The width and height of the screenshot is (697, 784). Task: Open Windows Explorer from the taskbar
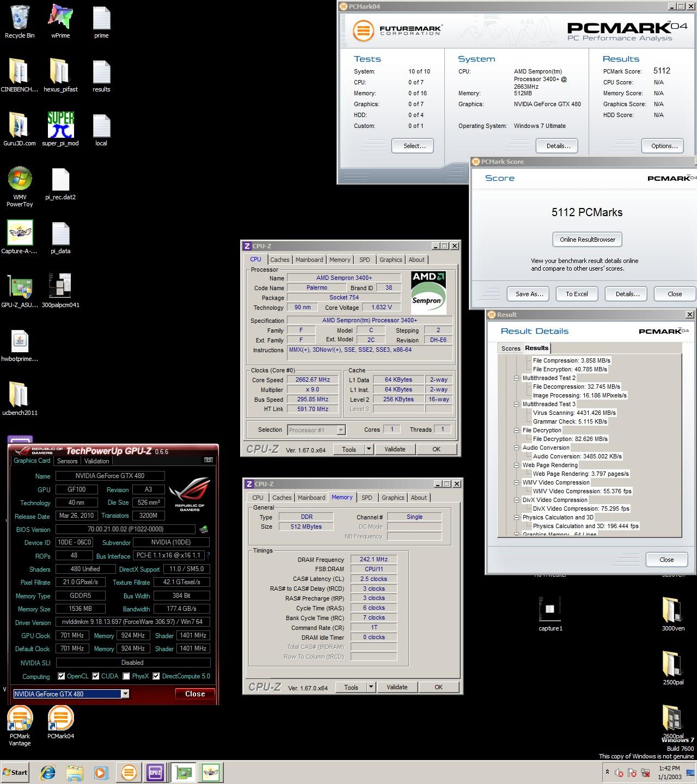tap(74, 772)
